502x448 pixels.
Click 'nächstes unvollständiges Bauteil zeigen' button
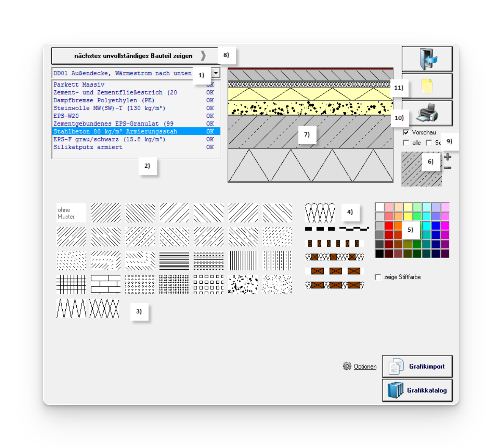pyautogui.click(x=134, y=56)
